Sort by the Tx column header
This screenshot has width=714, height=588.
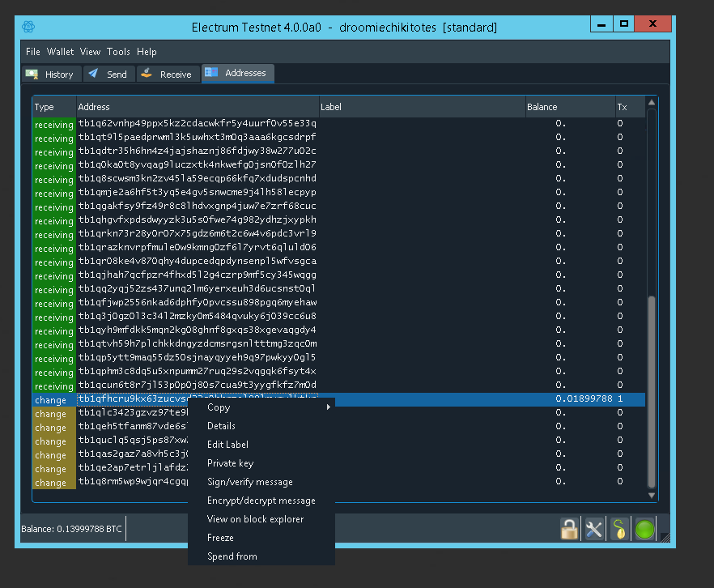(x=630, y=107)
